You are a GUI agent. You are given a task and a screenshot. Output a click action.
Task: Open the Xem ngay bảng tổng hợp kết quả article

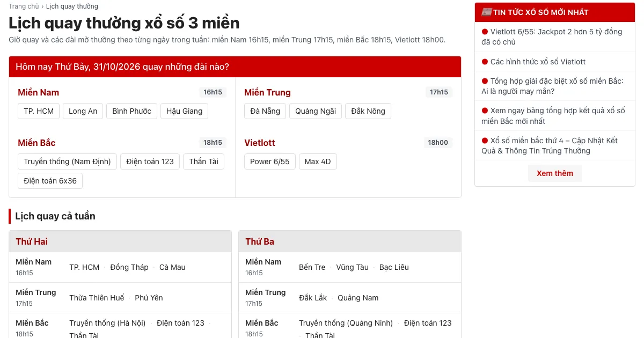[x=553, y=116]
